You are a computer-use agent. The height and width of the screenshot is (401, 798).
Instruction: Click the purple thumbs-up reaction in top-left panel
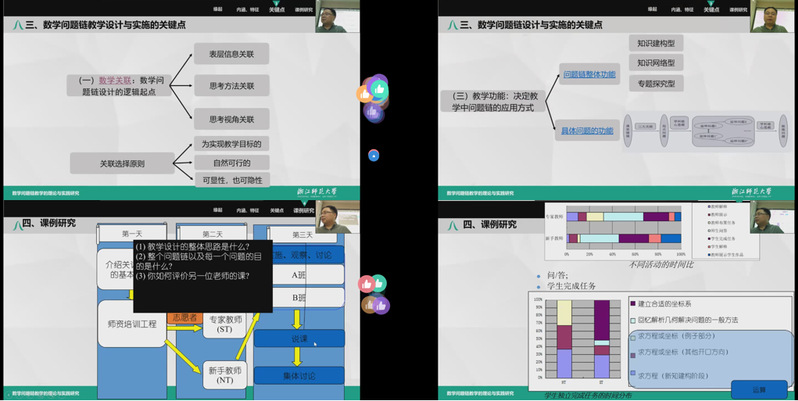pyautogui.click(x=374, y=111)
